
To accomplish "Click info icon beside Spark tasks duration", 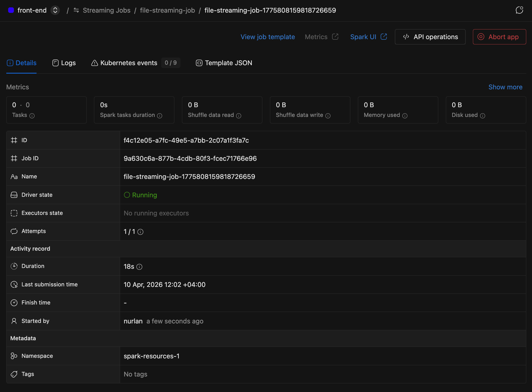I will 160,116.
